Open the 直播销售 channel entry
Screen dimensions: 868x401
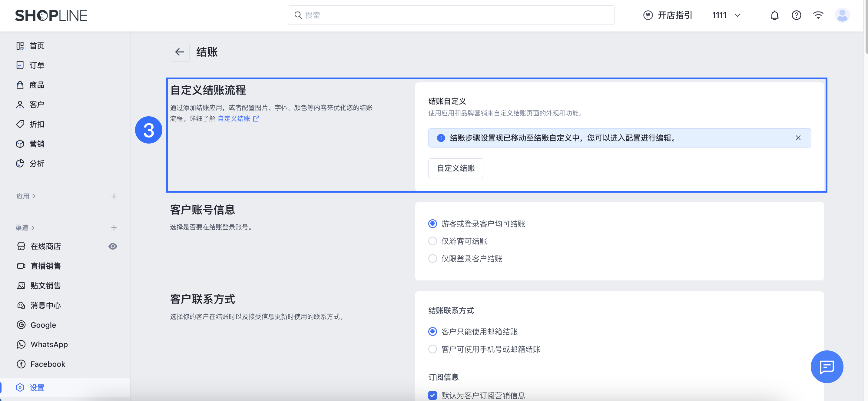pos(46,266)
